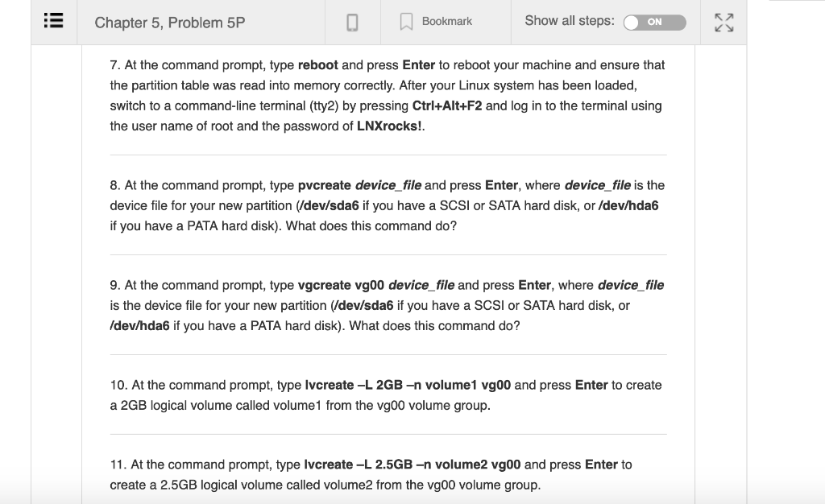Open the chapter contents list icon
Screen dimensions: 825x504
[x=52, y=23]
